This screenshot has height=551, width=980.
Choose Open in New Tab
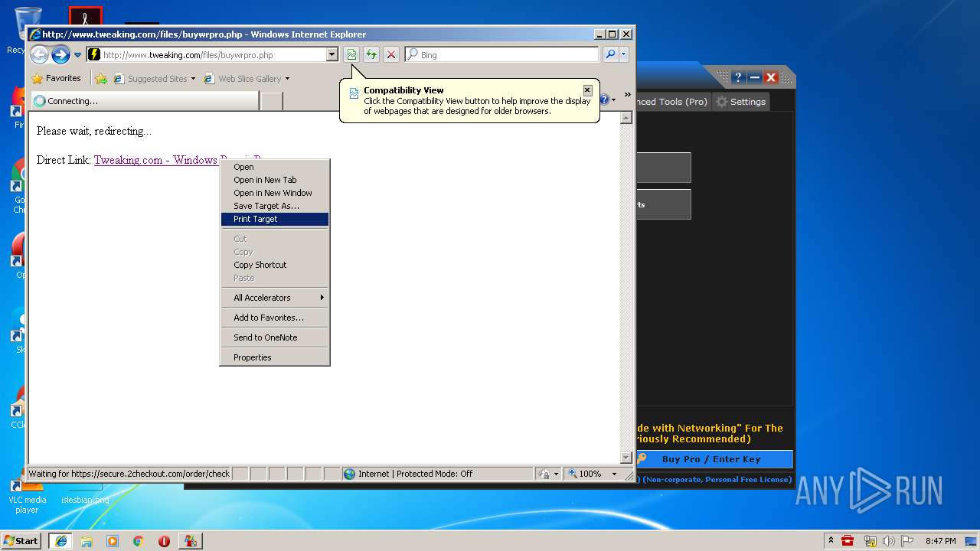(275, 180)
